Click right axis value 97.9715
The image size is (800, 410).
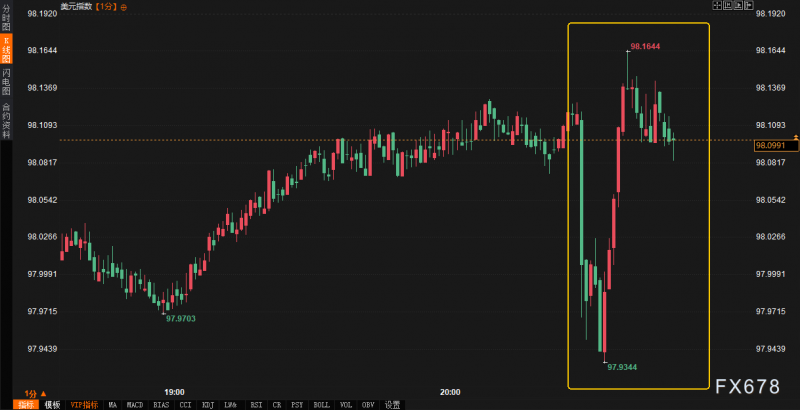point(770,311)
